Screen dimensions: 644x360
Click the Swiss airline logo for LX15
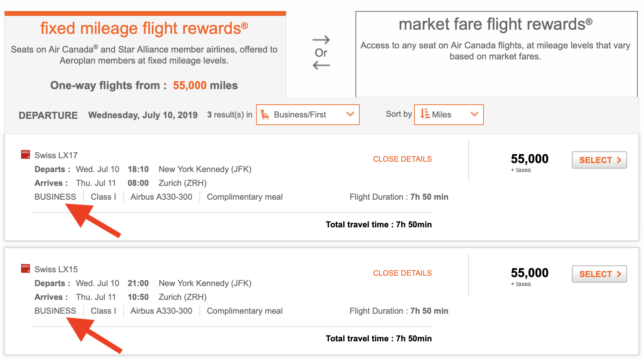click(x=26, y=268)
